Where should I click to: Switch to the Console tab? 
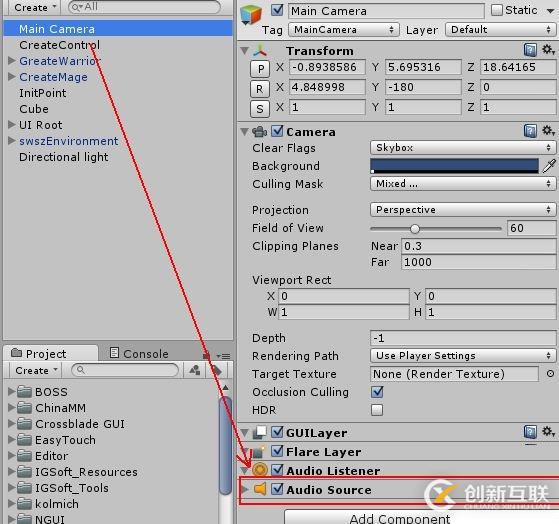pyautogui.click(x=140, y=353)
